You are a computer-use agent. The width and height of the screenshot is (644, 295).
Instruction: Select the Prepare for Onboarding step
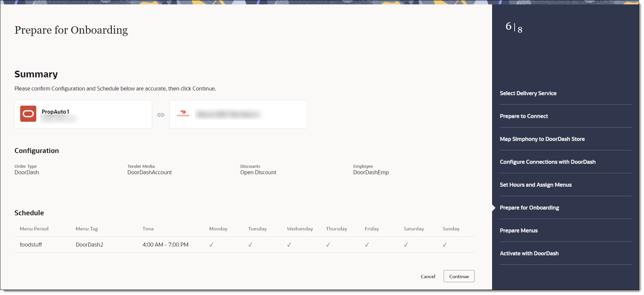(x=529, y=208)
